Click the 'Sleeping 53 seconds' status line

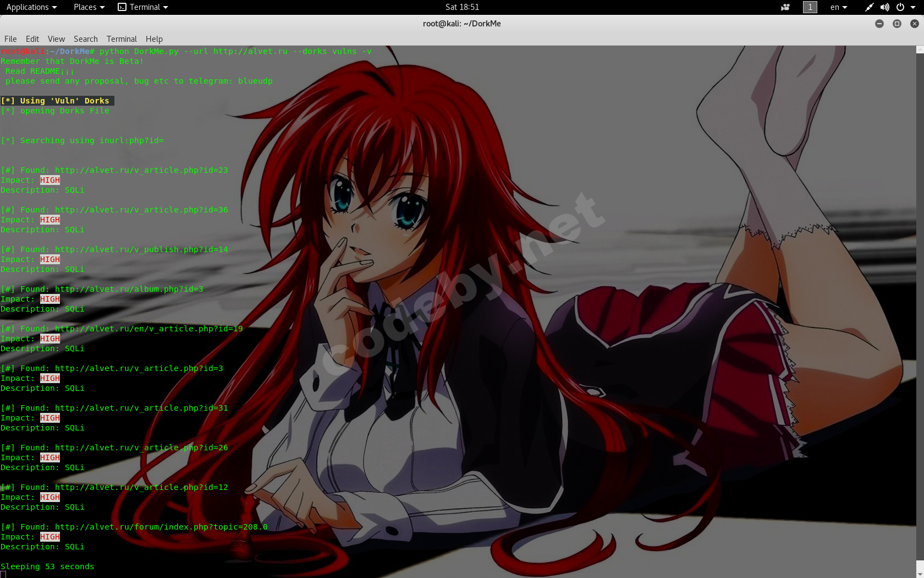47,566
